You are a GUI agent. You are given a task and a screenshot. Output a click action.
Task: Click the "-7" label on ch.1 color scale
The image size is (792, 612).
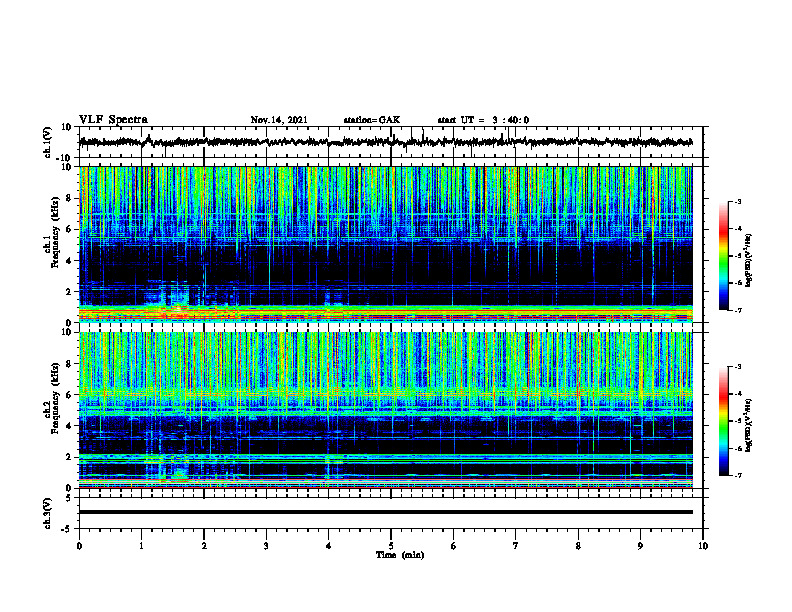point(737,310)
